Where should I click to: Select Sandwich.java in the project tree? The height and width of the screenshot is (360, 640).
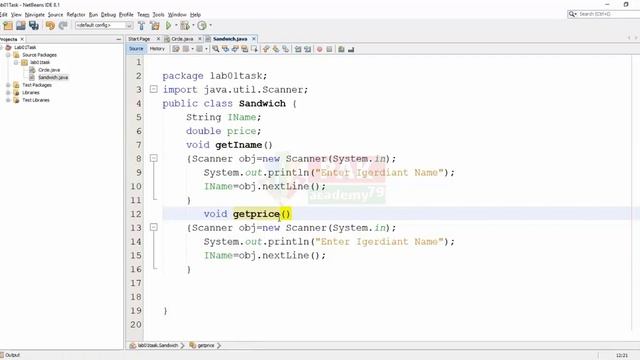(53, 78)
